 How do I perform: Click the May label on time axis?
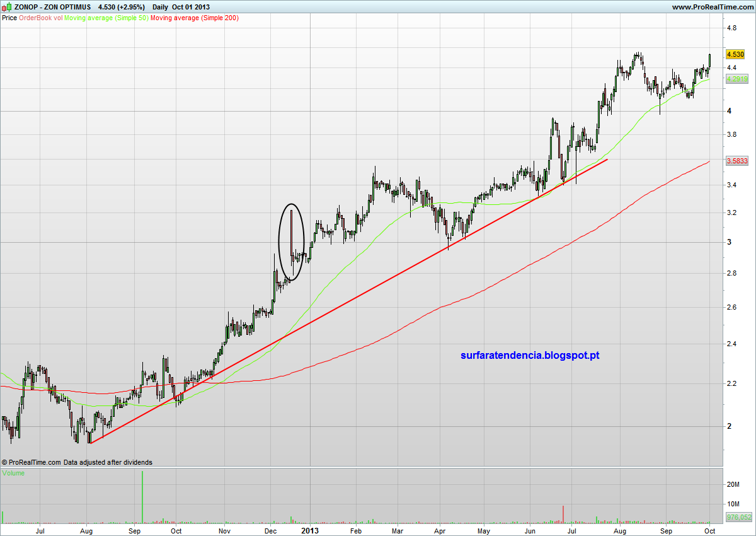483,531
